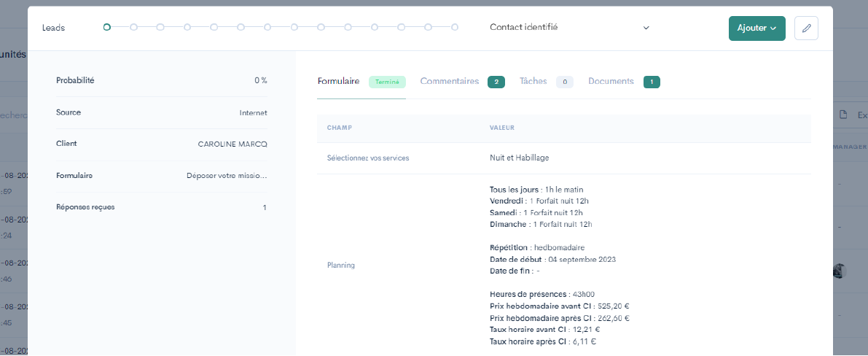Image resolution: width=868 pixels, height=356 pixels.
Task: Click the Tâches count badge 0
Action: tap(565, 82)
